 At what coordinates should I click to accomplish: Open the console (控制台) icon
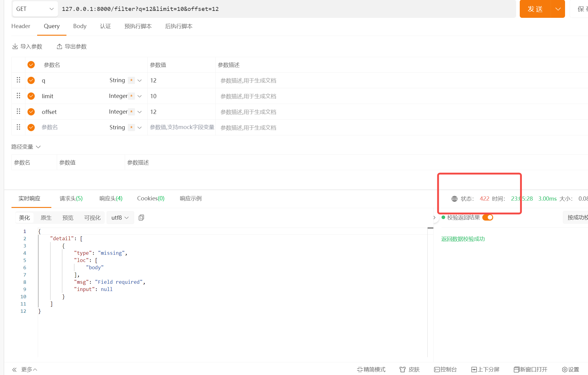click(x=437, y=369)
